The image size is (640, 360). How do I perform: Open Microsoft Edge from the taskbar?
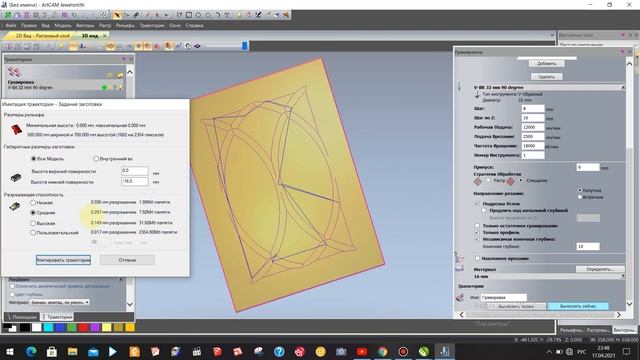[31, 351]
